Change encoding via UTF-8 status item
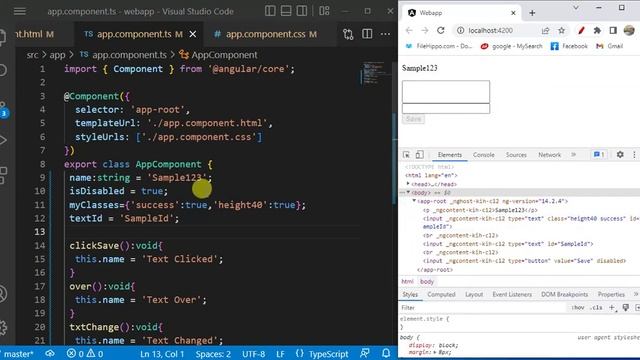The height and width of the screenshot is (360, 640). (253, 354)
